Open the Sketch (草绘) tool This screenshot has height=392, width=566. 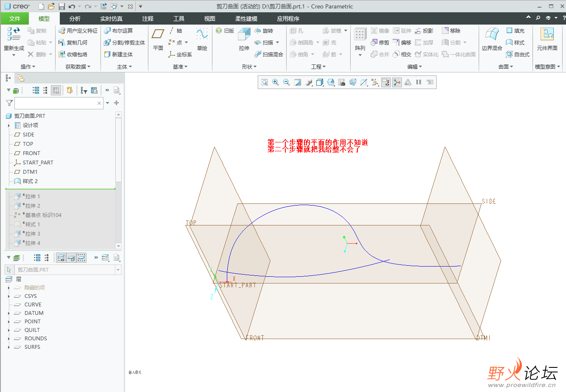click(x=202, y=39)
